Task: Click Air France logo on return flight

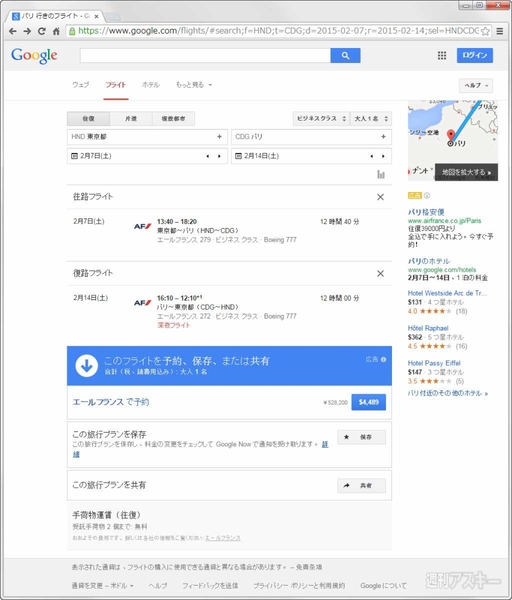Action: 142,303
